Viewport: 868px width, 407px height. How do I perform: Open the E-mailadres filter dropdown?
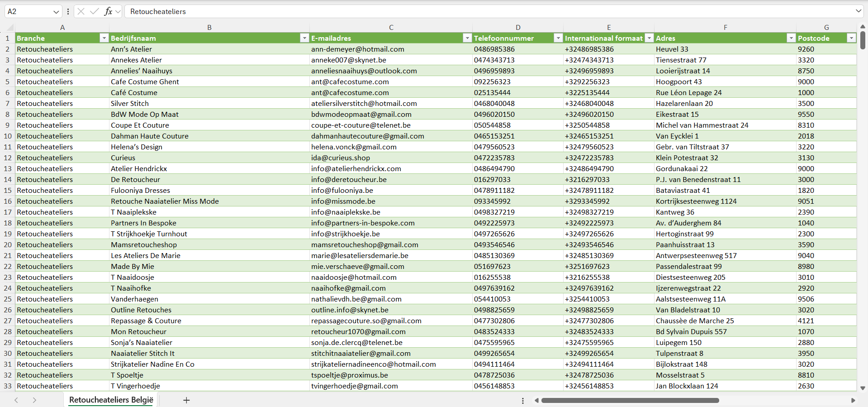coord(467,38)
